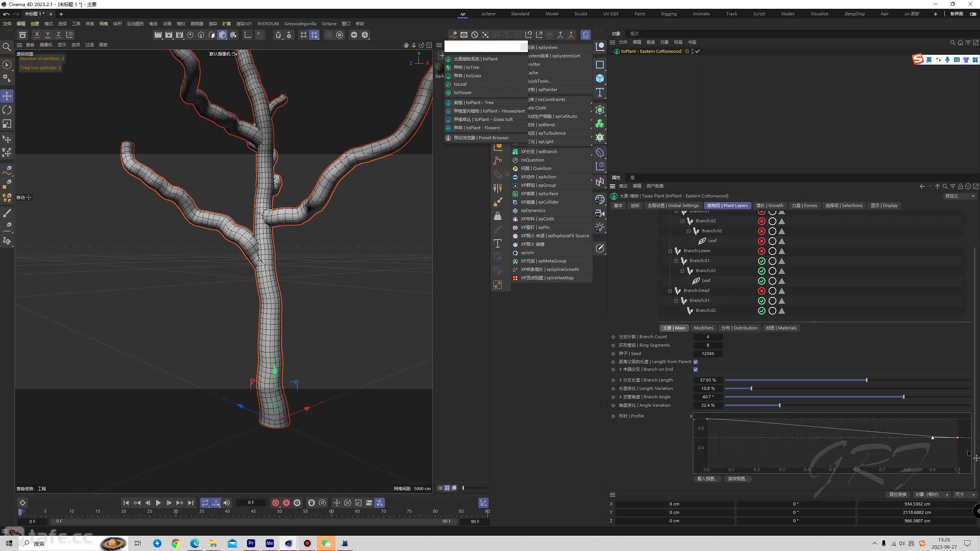Expand Profile curve section
Screen dimensions: 980x551
tap(691, 416)
